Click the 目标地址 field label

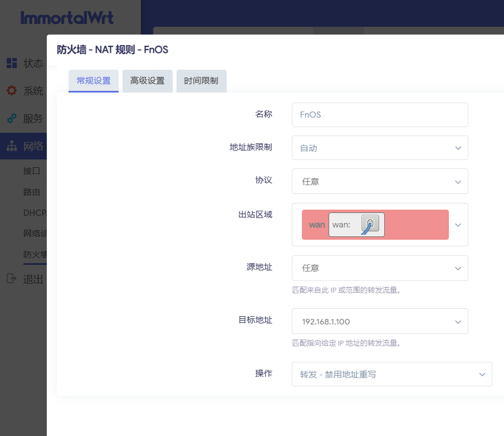click(x=255, y=320)
